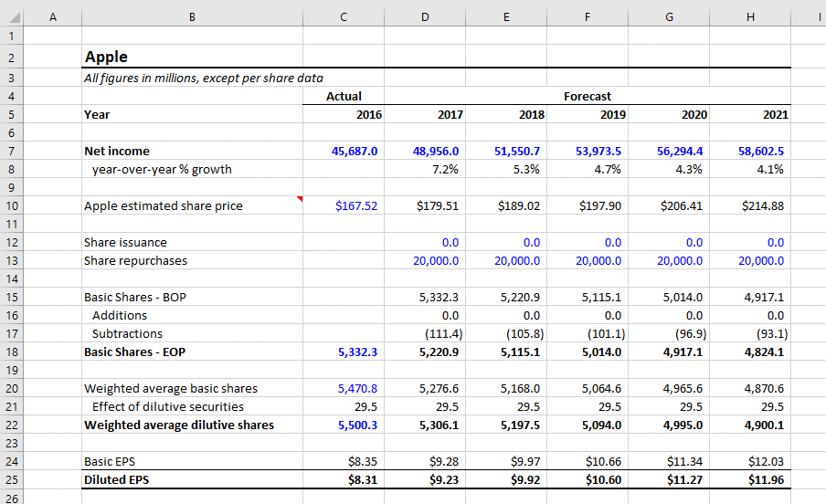Select column D header
826x504 pixels.
tap(425, 16)
